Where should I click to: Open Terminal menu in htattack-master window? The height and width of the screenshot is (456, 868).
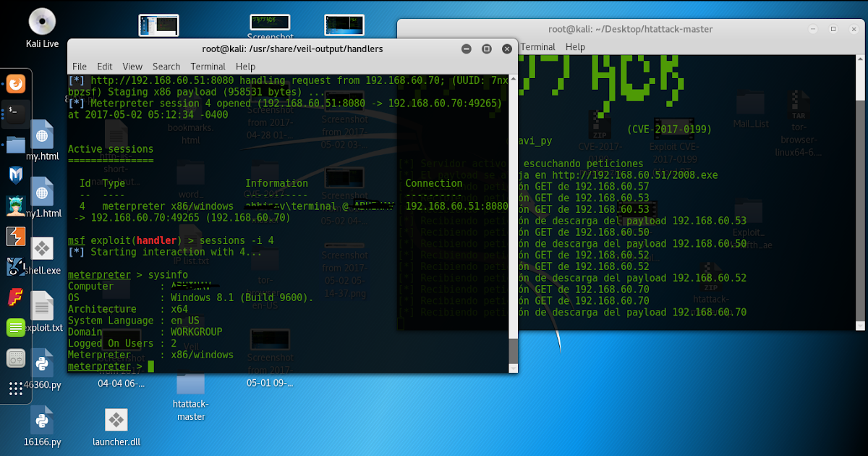point(538,47)
